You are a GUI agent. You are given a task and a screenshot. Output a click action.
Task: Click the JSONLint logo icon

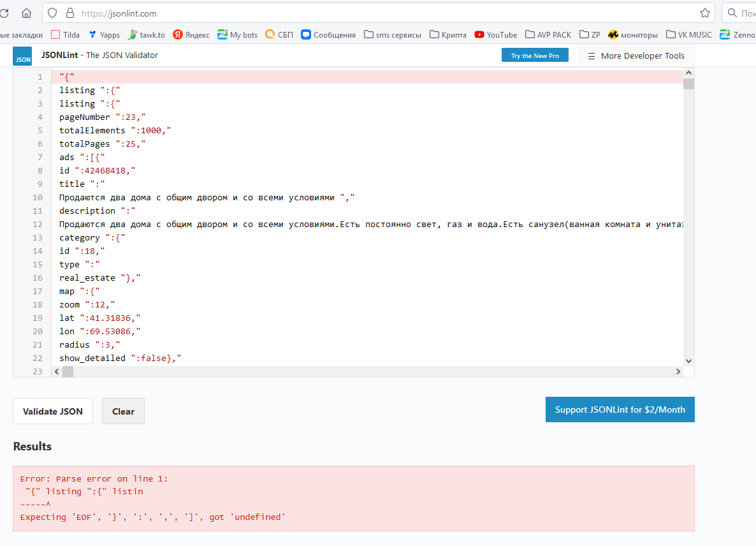click(x=22, y=56)
